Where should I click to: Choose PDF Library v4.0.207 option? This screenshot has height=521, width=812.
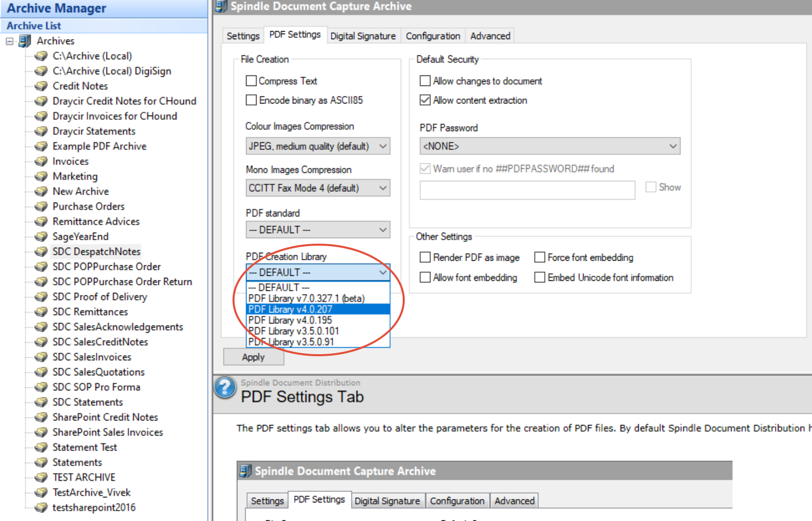tap(318, 309)
